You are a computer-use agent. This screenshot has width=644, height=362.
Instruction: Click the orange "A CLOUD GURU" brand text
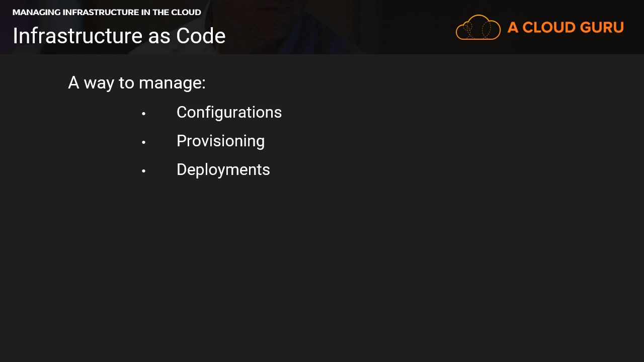[566, 28]
